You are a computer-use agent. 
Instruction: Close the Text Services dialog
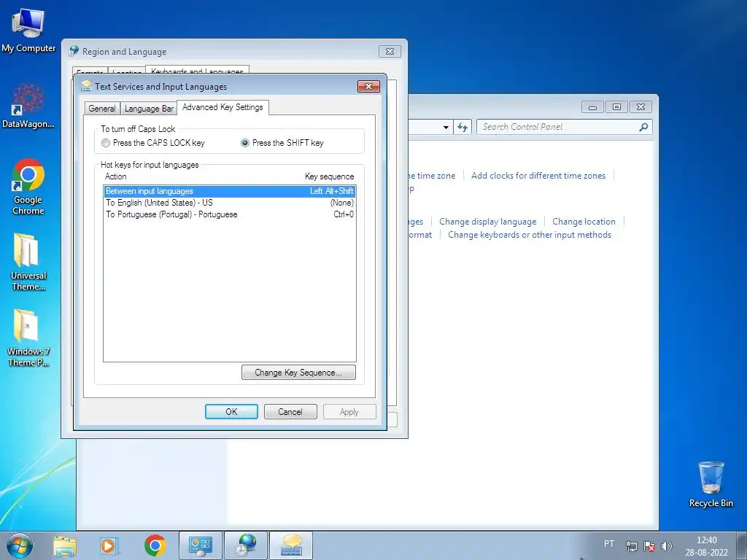[x=368, y=86]
